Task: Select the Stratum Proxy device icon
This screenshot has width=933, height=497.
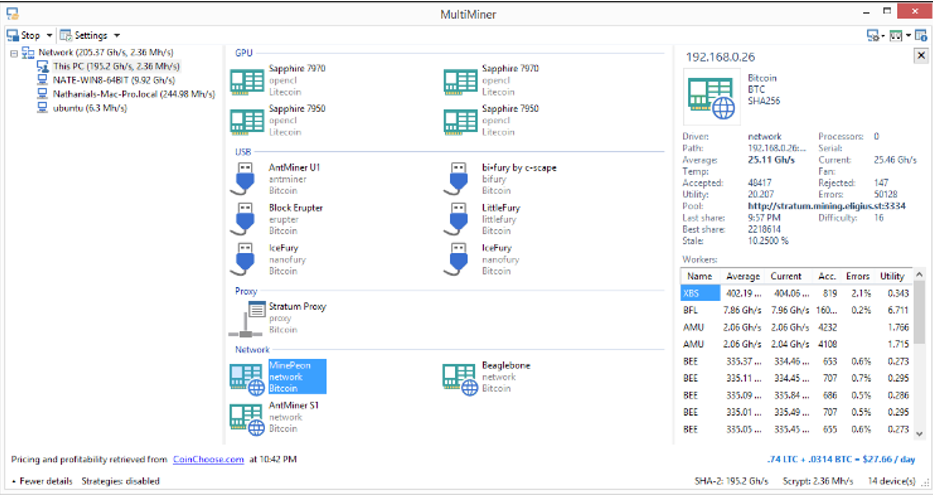Action: coord(248,318)
